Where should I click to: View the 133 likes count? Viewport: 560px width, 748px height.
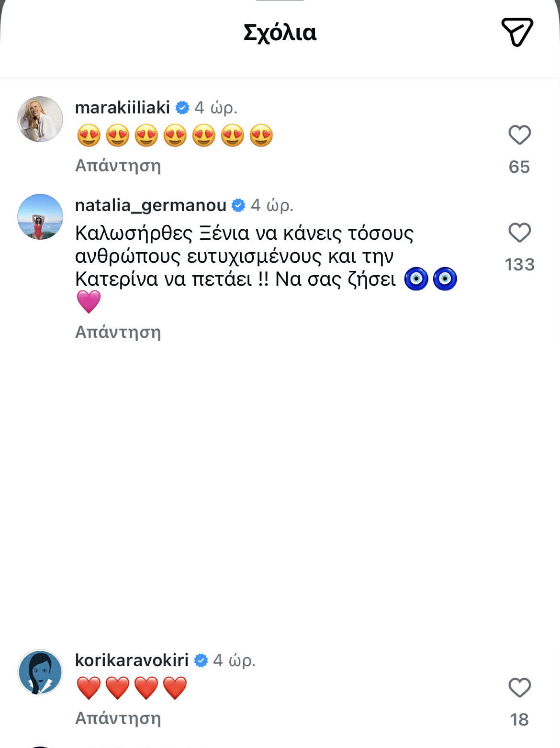519,265
